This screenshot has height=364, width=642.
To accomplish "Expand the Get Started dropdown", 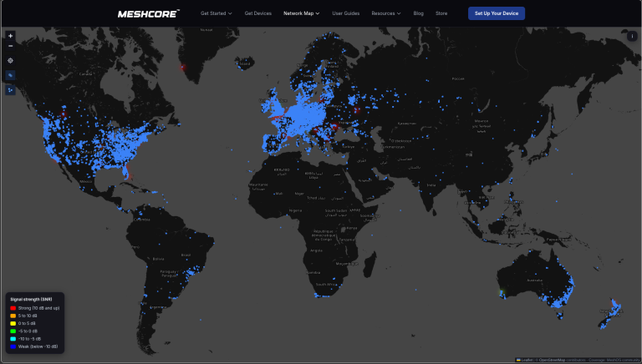I will (217, 13).
